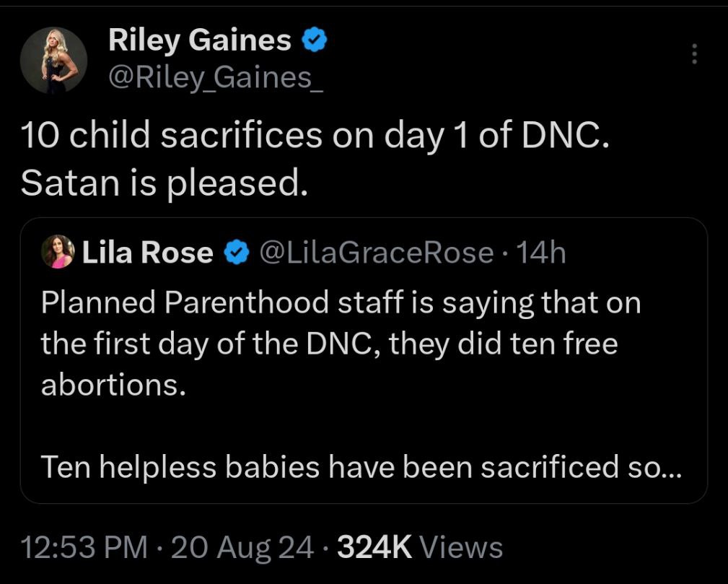Click the 'Satan is pleased.' line
Image resolution: width=728 pixels, height=584 pixels.
click(x=165, y=182)
